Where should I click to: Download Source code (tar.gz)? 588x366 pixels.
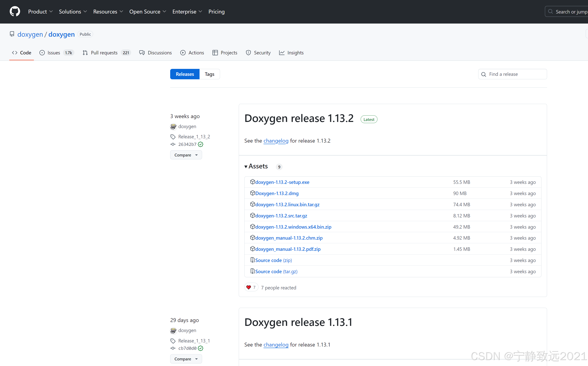[x=276, y=271]
